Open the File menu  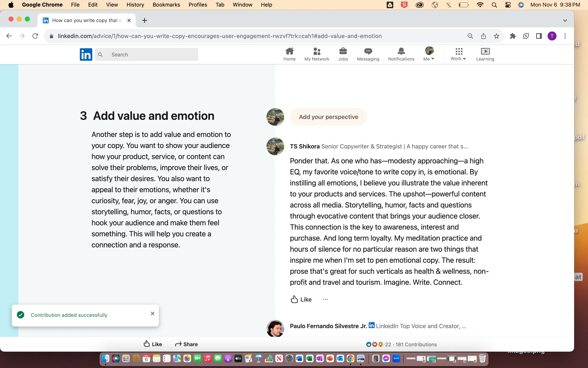(x=75, y=5)
